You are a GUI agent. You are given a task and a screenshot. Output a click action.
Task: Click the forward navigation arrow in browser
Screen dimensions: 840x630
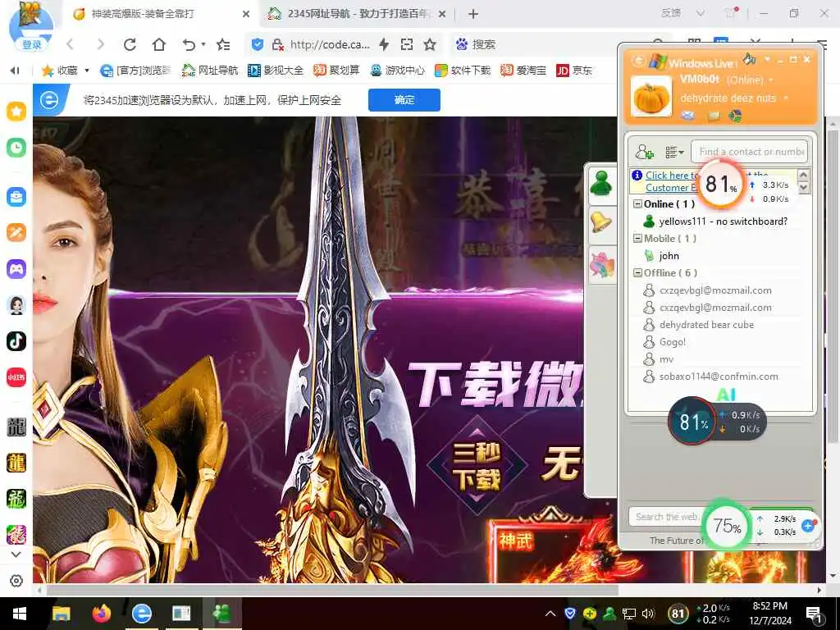click(100, 44)
